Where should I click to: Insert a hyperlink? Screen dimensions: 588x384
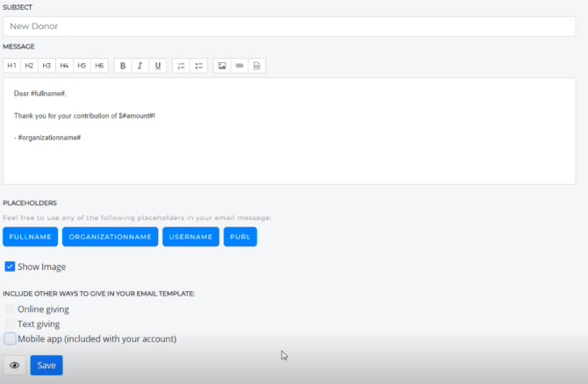[x=239, y=66]
